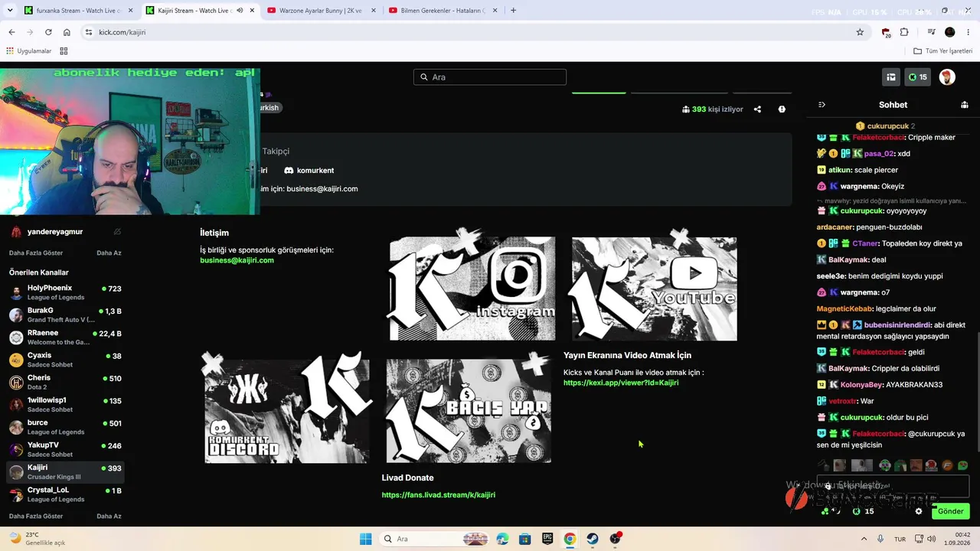
Task: Go to RRaenee channel in sidebar
Action: click(65, 337)
